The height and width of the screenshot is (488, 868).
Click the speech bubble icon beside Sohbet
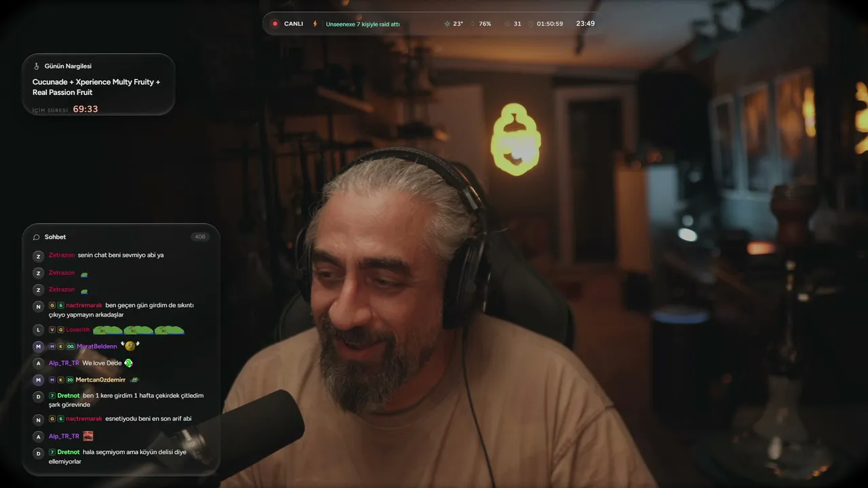coord(37,237)
